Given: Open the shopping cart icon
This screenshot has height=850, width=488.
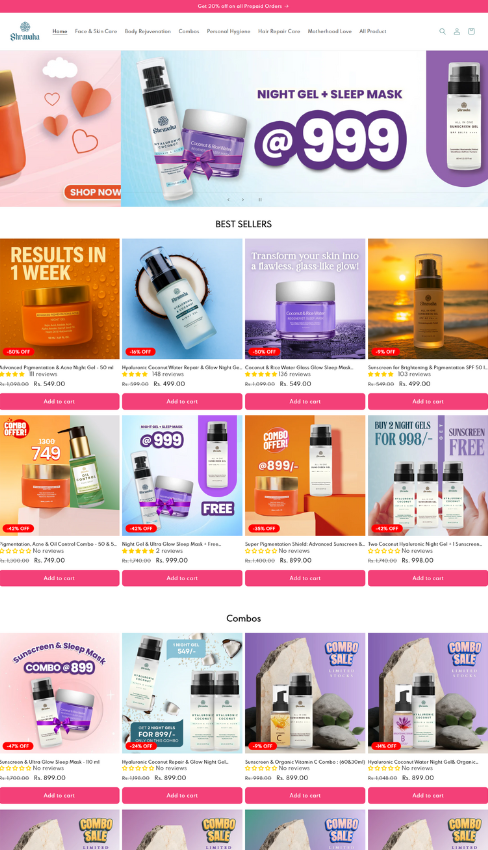Looking at the screenshot, I should pos(471,31).
